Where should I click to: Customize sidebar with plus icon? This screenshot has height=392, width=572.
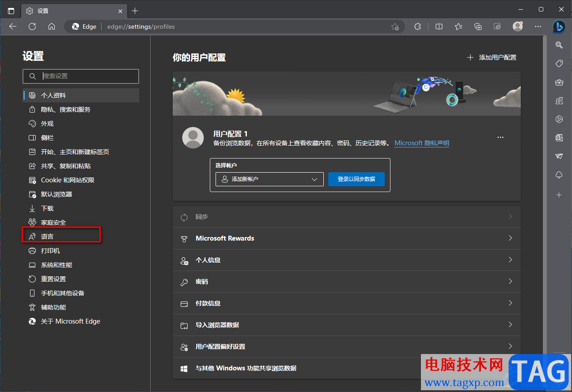click(x=559, y=195)
